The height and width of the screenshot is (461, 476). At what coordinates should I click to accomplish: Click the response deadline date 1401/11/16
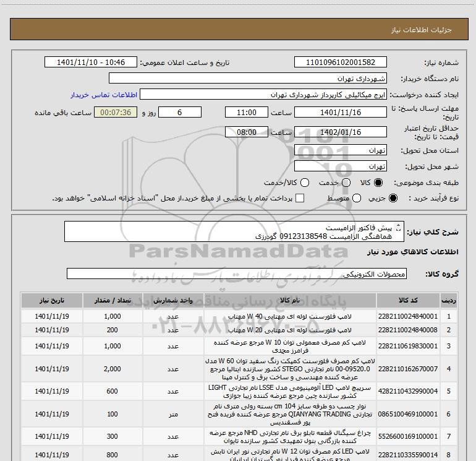340,112
